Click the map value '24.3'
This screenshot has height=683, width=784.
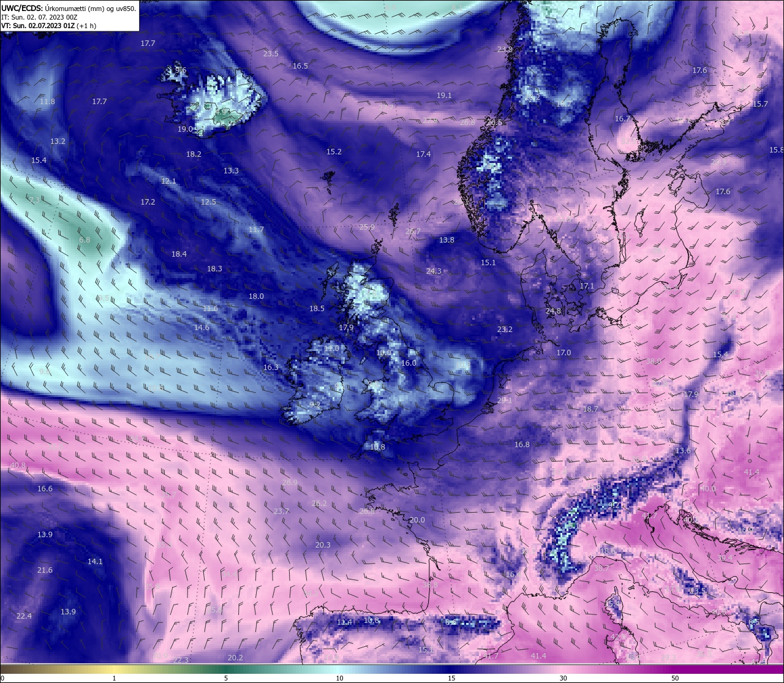click(x=434, y=271)
